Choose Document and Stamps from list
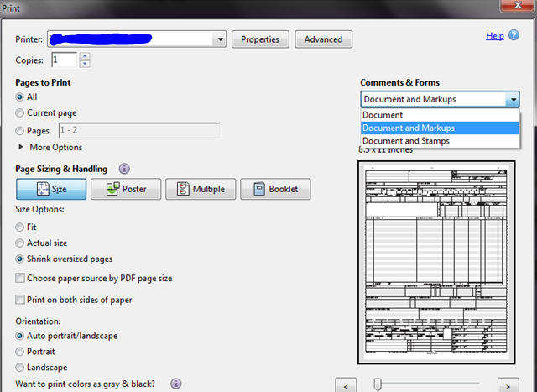537x392 pixels. [x=405, y=141]
